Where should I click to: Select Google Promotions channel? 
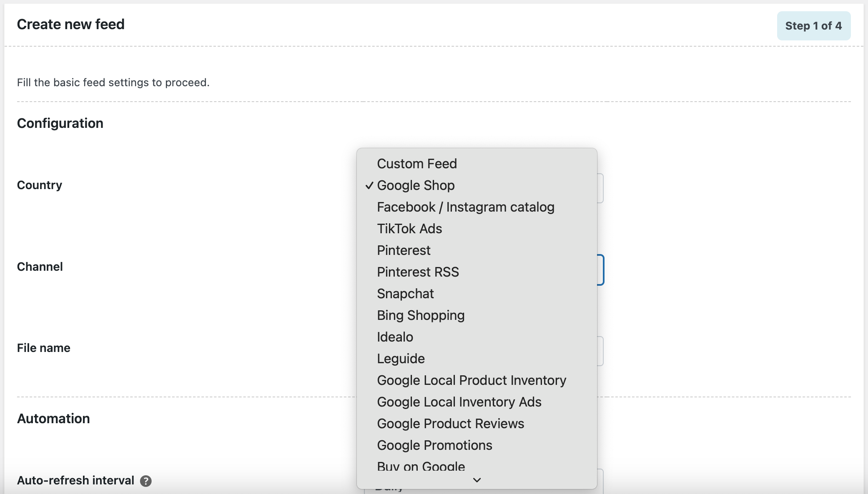477,445
